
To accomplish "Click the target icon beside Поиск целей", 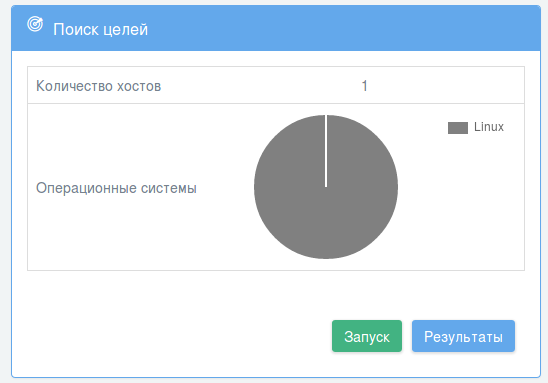I will pos(35,24).
